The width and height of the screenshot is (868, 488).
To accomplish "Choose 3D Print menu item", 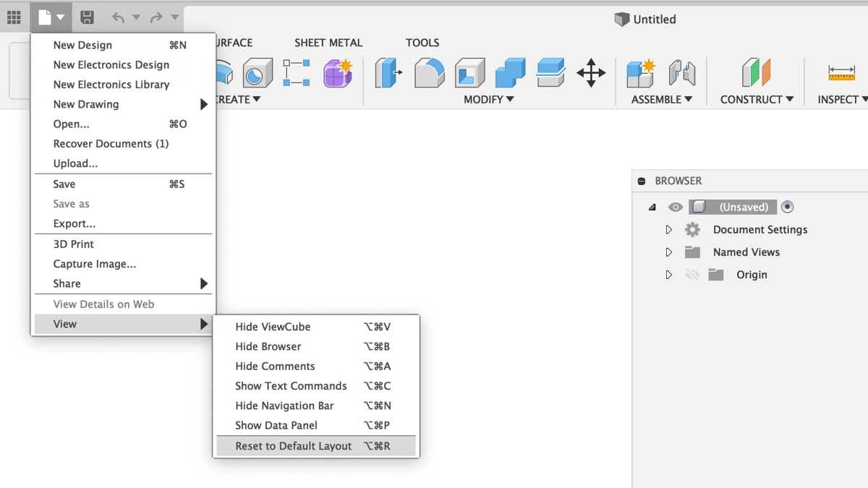I will 123,244.
